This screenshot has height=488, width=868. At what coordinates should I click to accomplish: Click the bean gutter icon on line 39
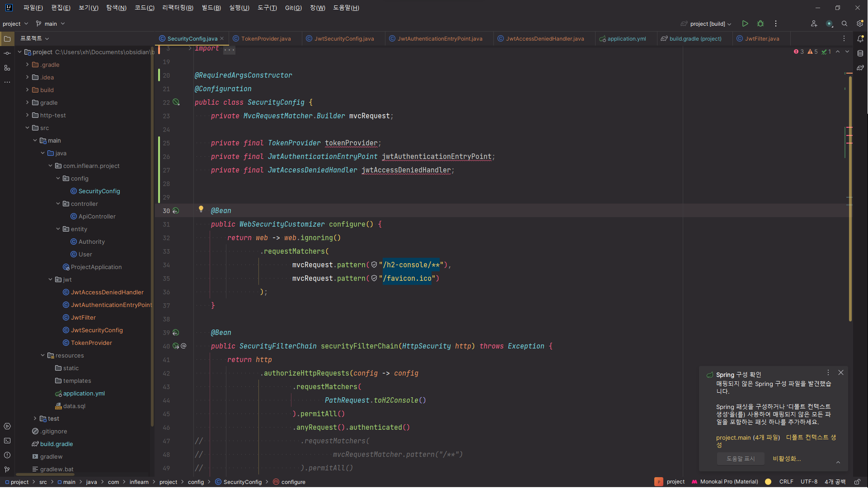(x=176, y=333)
